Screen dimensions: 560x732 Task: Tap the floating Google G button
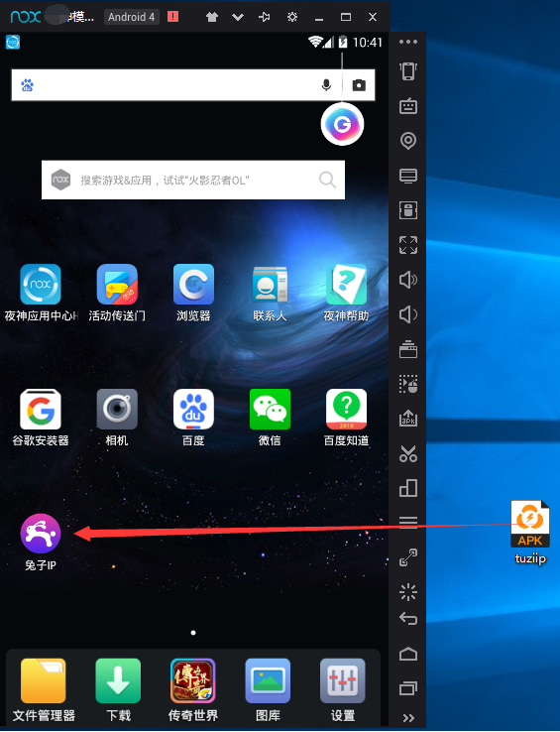point(343,124)
